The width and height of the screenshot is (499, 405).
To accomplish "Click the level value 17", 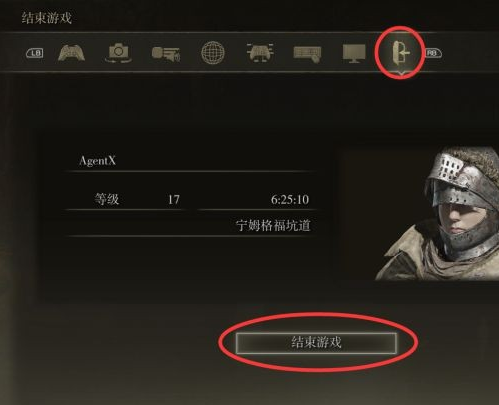I will pos(173,199).
